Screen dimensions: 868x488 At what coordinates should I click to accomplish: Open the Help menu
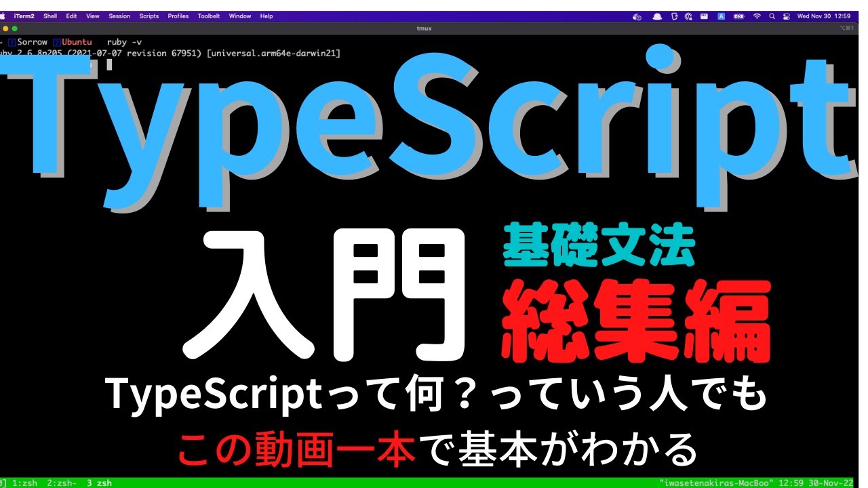(x=267, y=16)
